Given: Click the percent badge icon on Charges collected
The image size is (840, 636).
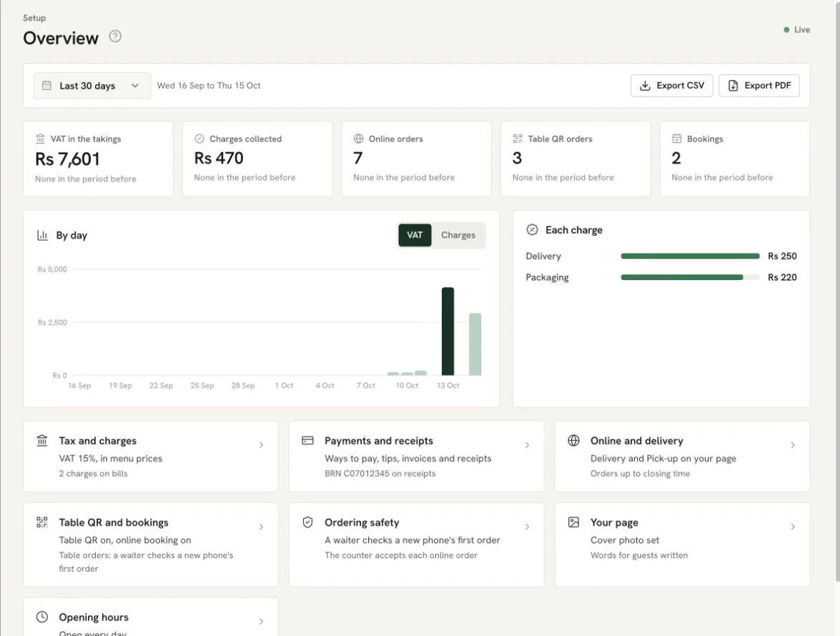Looking at the screenshot, I should [199, 139].
